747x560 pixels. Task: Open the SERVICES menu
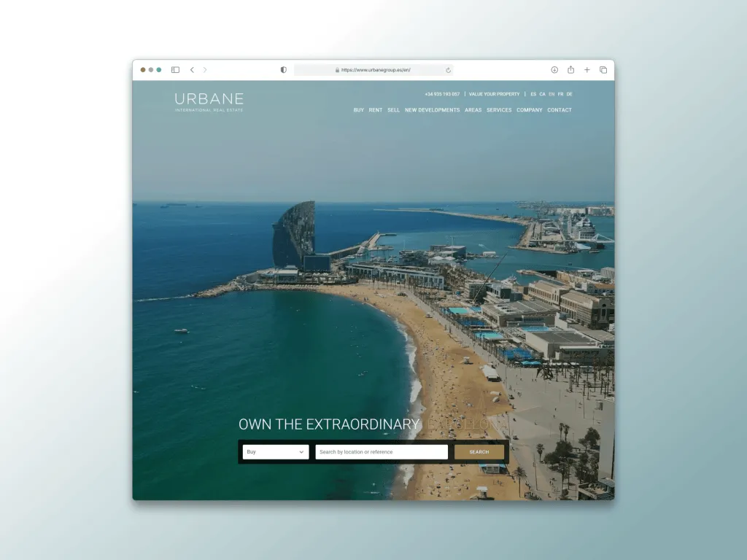tap(499, 110)
